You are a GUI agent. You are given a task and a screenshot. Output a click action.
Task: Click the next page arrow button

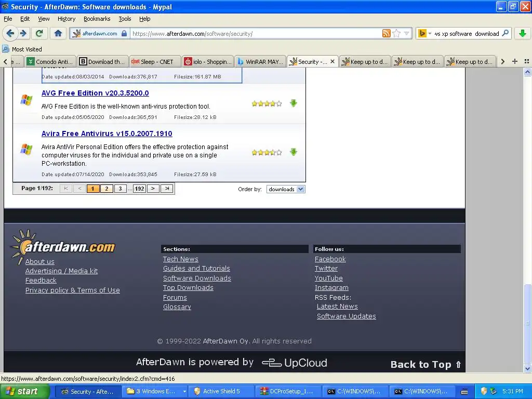click(x=153, y=189)
